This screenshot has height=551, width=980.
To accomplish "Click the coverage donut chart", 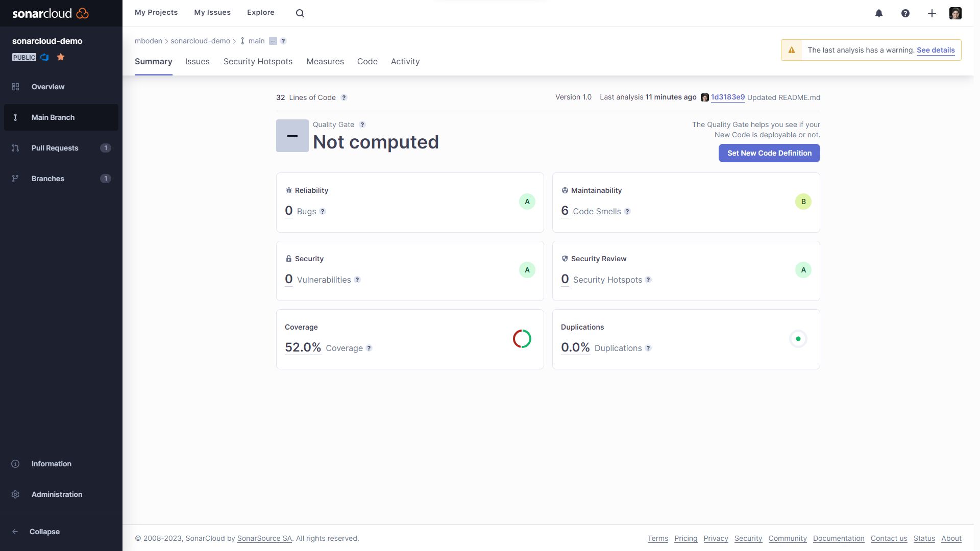I will click(522, 339).
